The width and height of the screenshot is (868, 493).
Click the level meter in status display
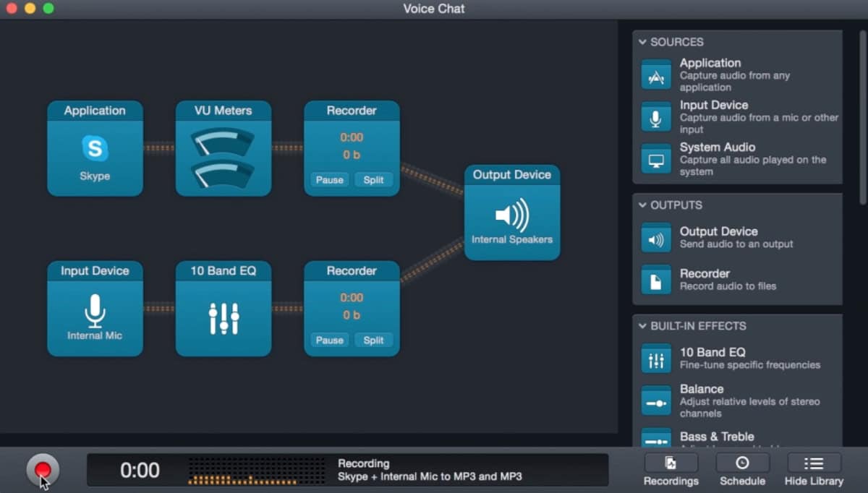click(257, 471)
